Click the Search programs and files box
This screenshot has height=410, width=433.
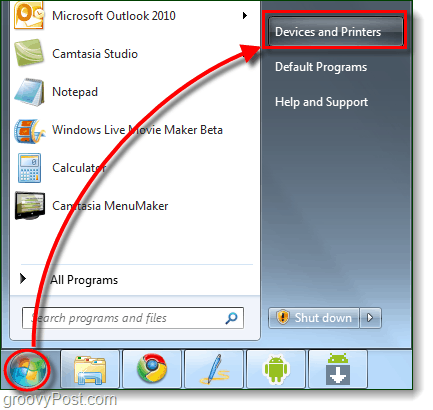[x=133, y=318]
